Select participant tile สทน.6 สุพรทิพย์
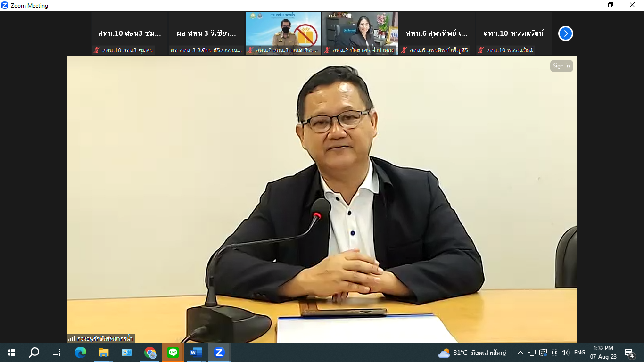Screen dimensions: 644x362 pos(437,33)
